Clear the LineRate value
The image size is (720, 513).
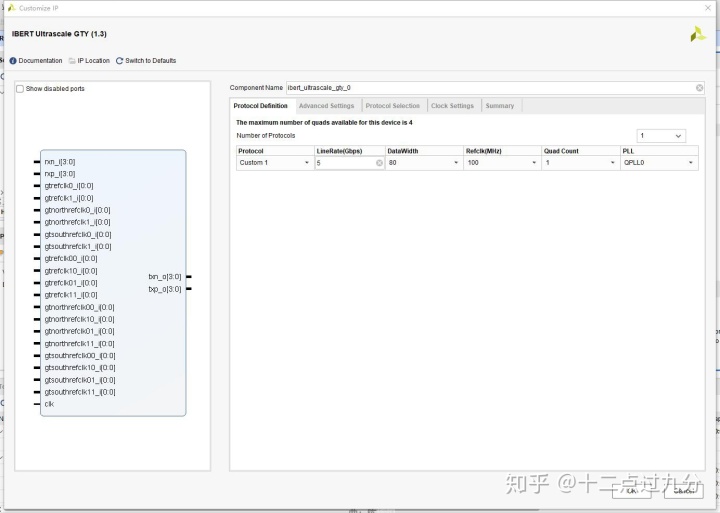[379, 163]
